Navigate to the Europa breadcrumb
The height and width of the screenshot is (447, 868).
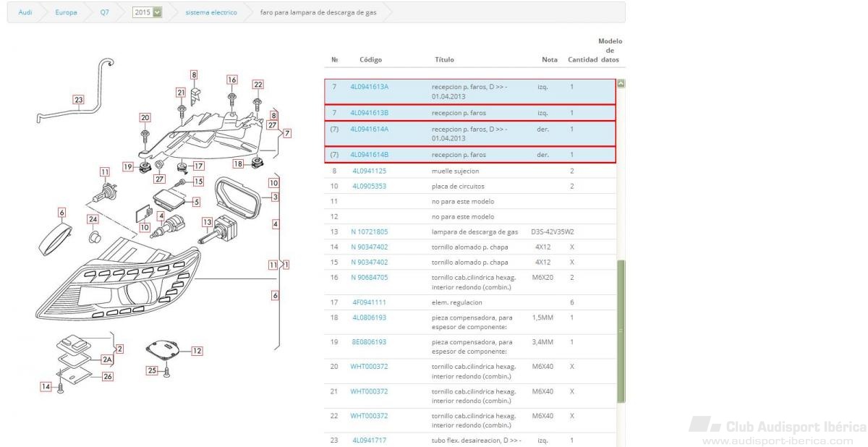(66, 12)
